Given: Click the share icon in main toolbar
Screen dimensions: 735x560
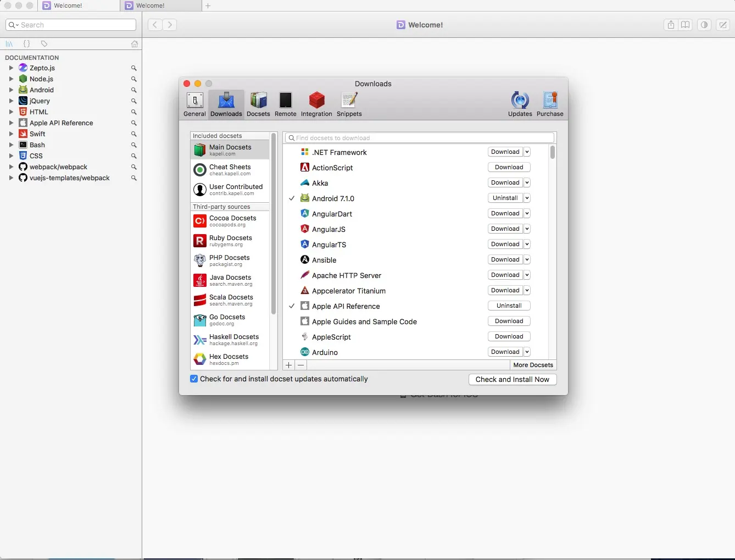Looking at the screenshot, I should (671, 25).
